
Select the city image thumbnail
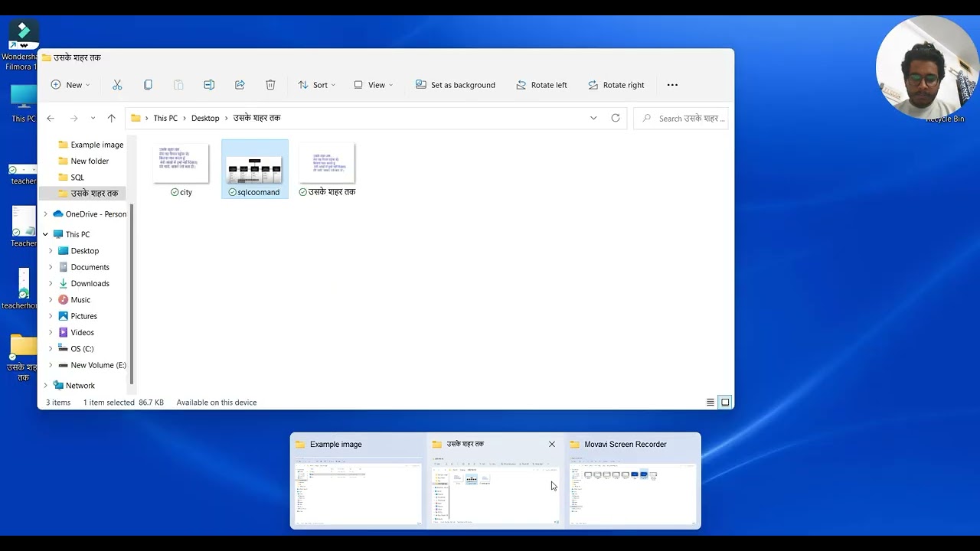pos(181,169)
